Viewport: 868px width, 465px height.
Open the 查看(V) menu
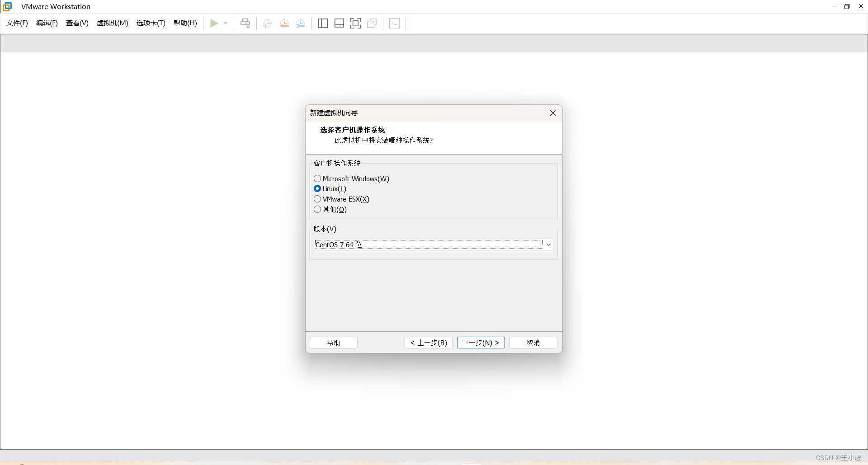[x=77, y=23]
